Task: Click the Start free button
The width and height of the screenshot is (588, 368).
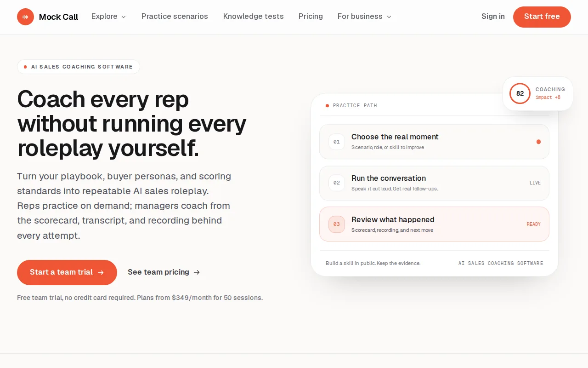Action: [x=542, y=17]
